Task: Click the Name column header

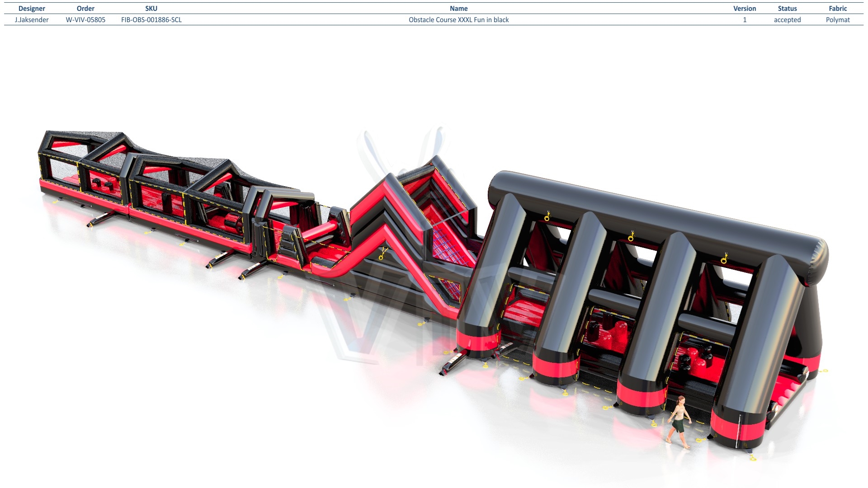Action: [x=458, y=9]
